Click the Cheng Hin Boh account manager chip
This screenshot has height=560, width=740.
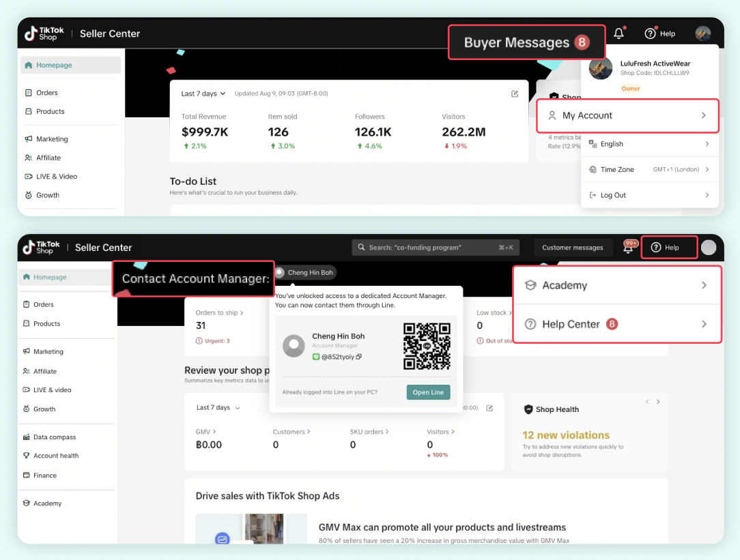pyautogui.click(x=305, y=272)
